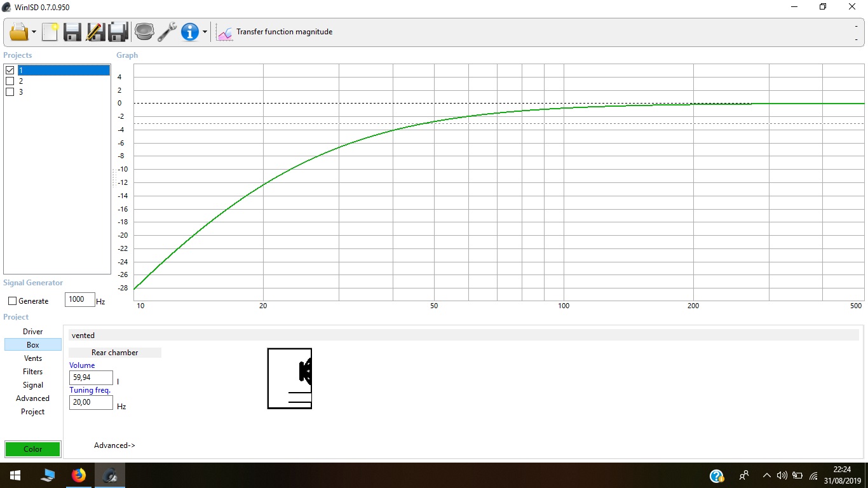The image size is (868, 488).
Task: Open options with the wrench icon
Action: point(167,32)
